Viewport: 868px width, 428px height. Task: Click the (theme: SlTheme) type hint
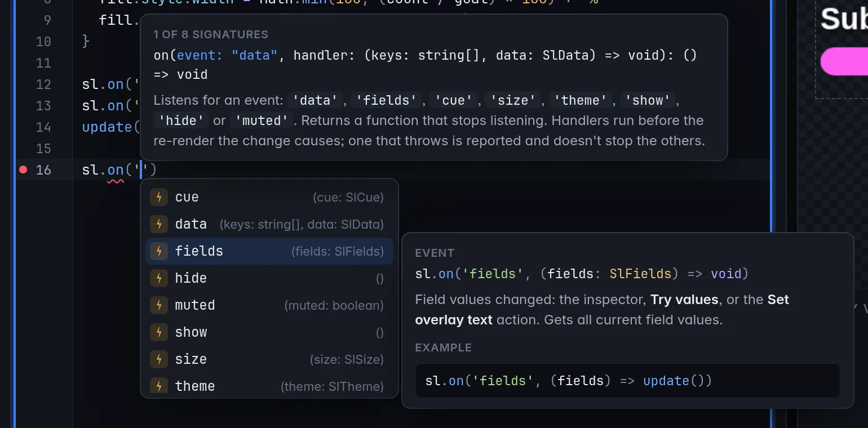click(332, 386)
